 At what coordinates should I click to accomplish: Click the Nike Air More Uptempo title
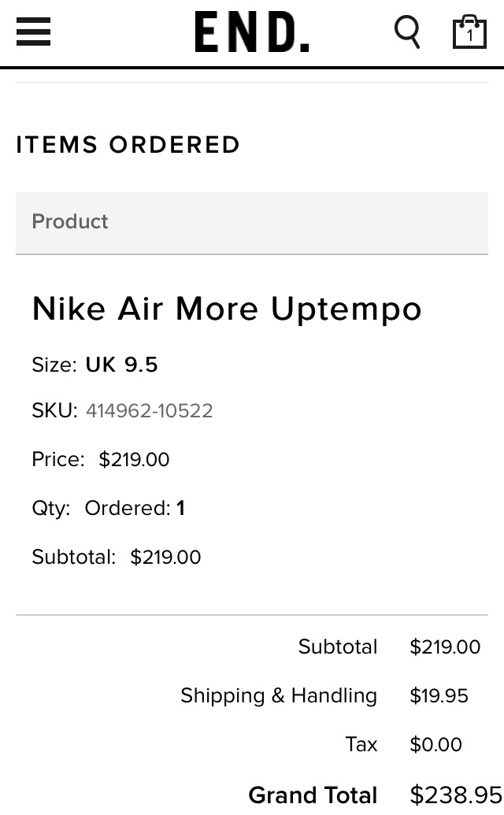(227, 309)
